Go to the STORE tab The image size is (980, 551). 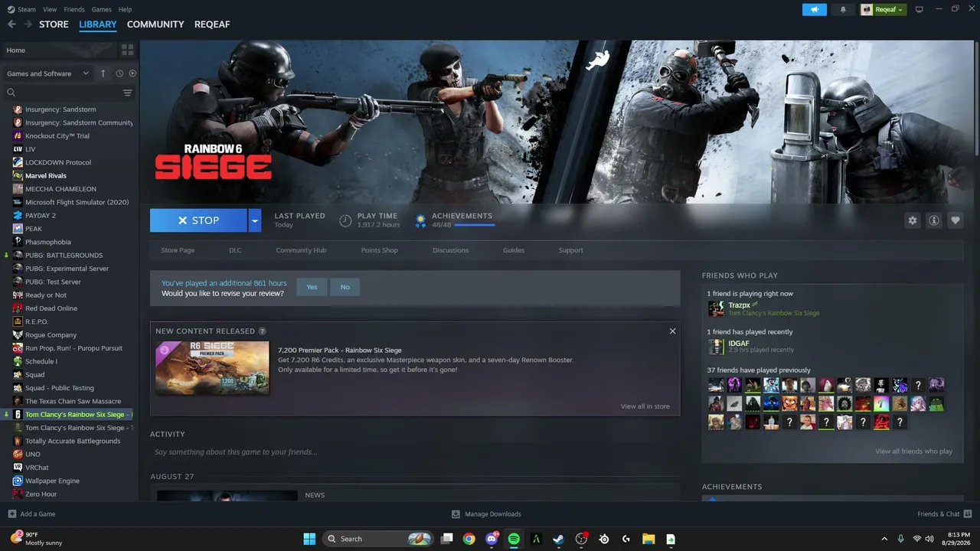point(54,24)
